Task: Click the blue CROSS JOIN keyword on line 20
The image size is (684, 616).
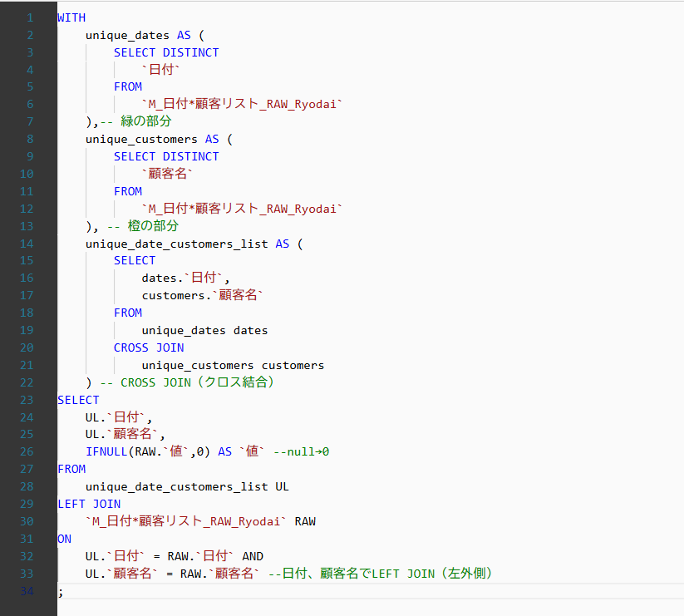Action: (x=149, y=347)
